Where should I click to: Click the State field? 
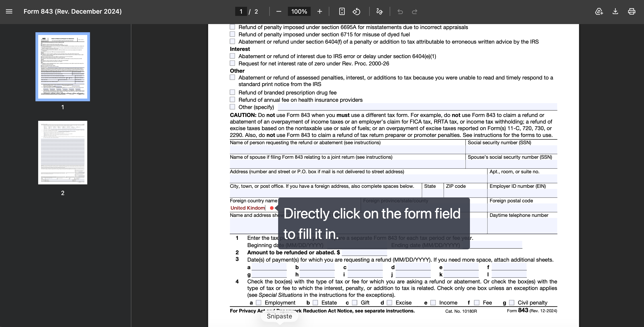coord(433,193)
